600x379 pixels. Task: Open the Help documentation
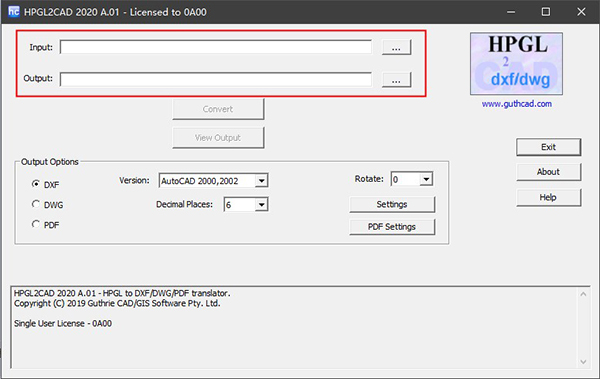548,198
